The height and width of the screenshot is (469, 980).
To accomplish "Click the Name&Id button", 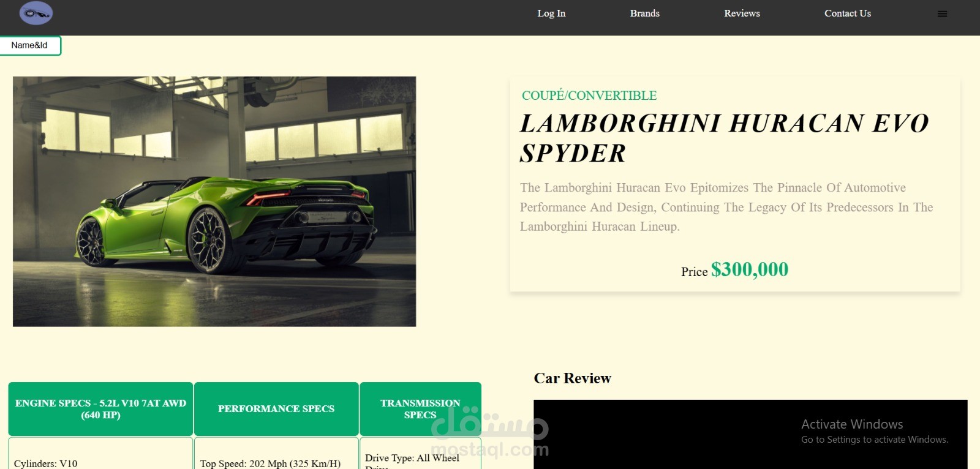I will [x=30, y=45].
